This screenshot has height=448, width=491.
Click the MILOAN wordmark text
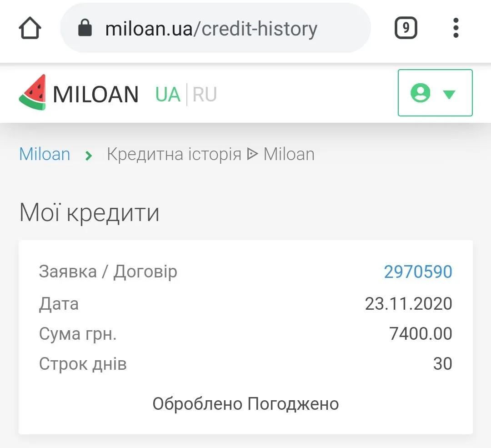95,95
